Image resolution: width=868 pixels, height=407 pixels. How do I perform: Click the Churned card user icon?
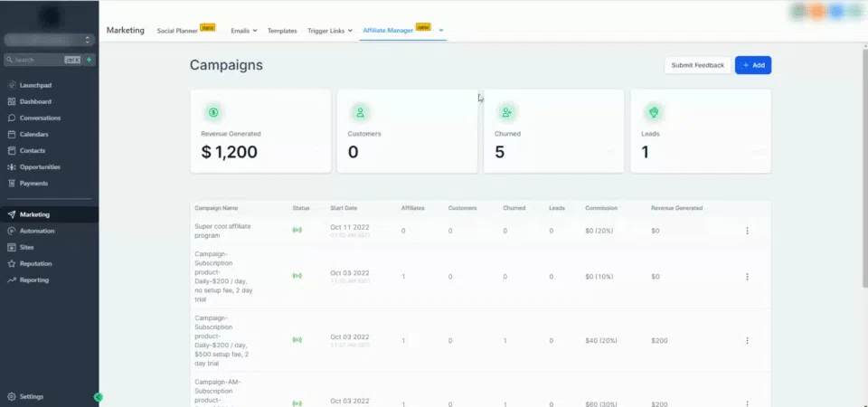pos(506,112)
